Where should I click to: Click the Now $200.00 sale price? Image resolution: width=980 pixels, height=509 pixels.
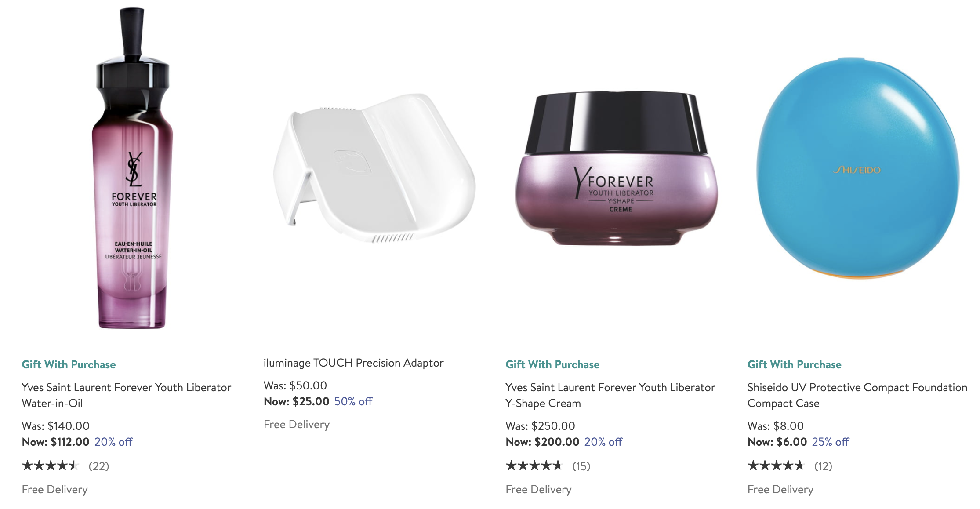click(543, 442)
